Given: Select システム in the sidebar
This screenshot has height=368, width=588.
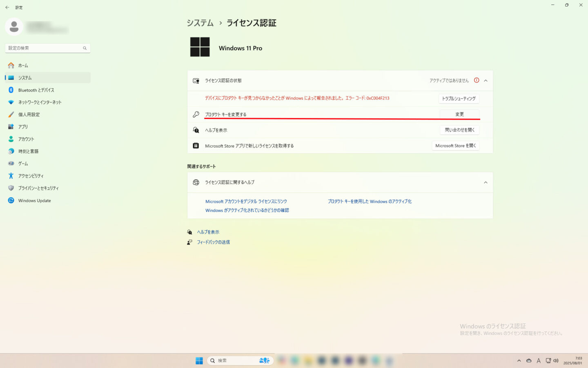Looking at the screenshot, I should pyautogui.click(x=48, y=78).
